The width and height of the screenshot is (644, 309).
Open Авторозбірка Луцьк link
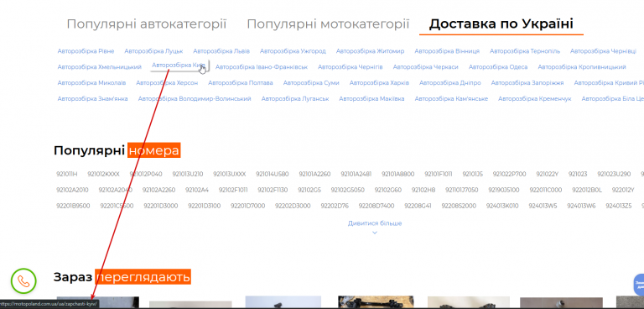tap(153, 51)
